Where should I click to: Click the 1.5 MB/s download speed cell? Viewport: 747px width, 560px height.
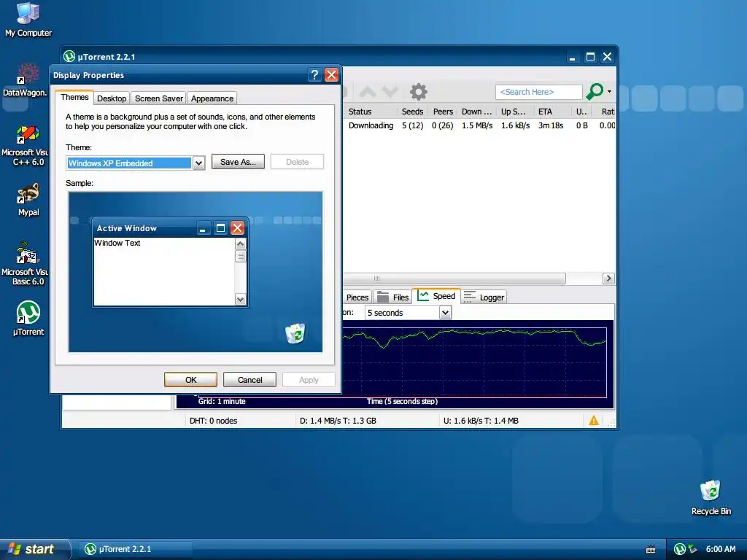(x=477, y=125)
